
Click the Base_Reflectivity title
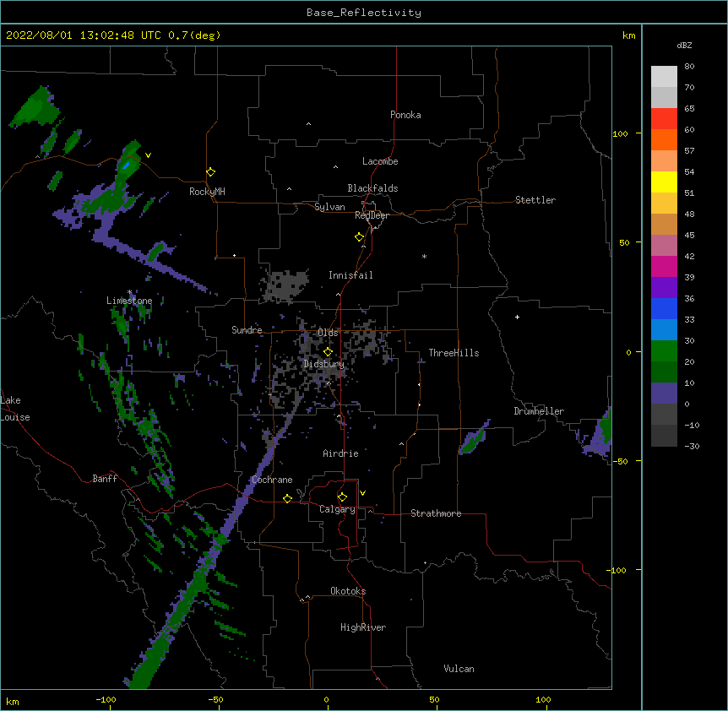coord(364,13)
